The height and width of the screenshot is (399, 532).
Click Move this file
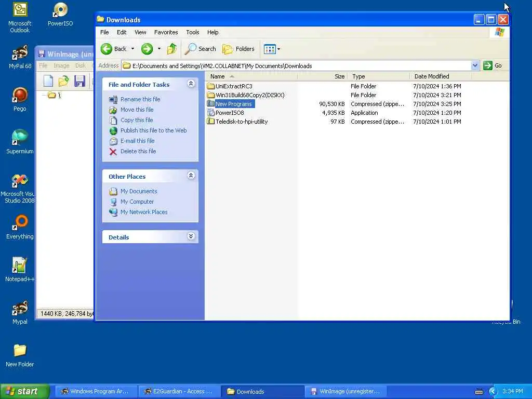pyautogui.click(x=137, y=110)
